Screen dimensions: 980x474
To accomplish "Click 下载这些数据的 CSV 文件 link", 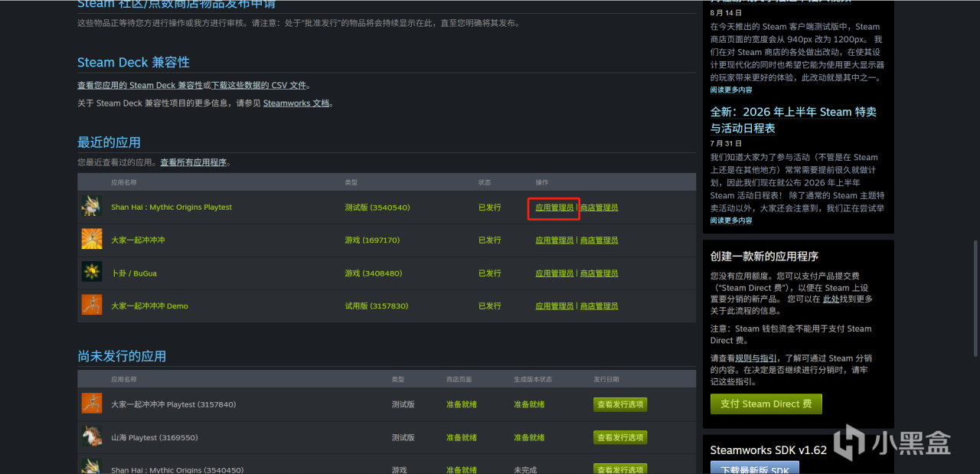I will [259, 85].
